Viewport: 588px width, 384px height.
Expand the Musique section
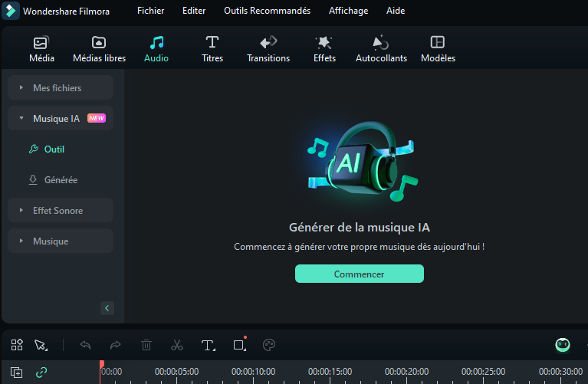pyautogui.click(x=61, y=241)
